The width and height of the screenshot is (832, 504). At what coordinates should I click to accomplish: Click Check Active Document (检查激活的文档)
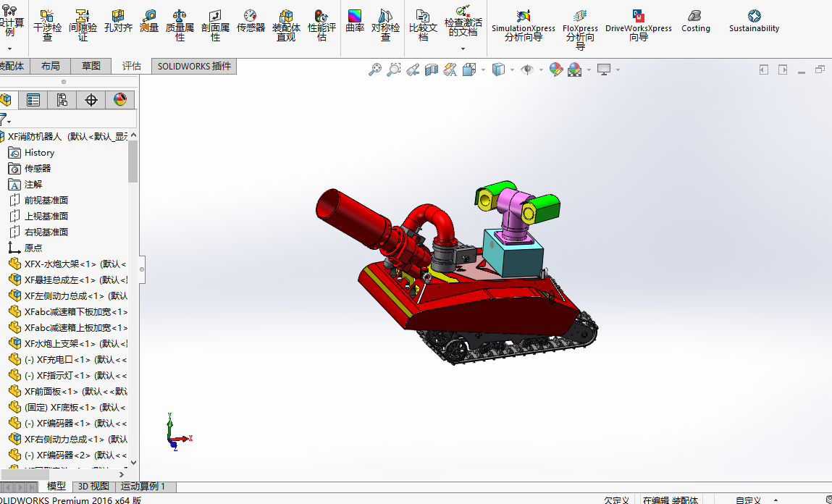point(463,21)
